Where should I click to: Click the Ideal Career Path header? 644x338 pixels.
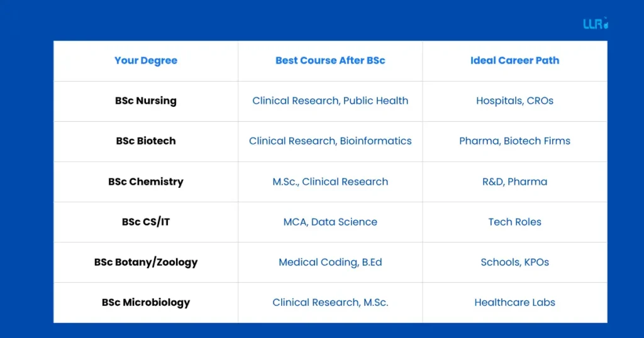pos(514,61)
